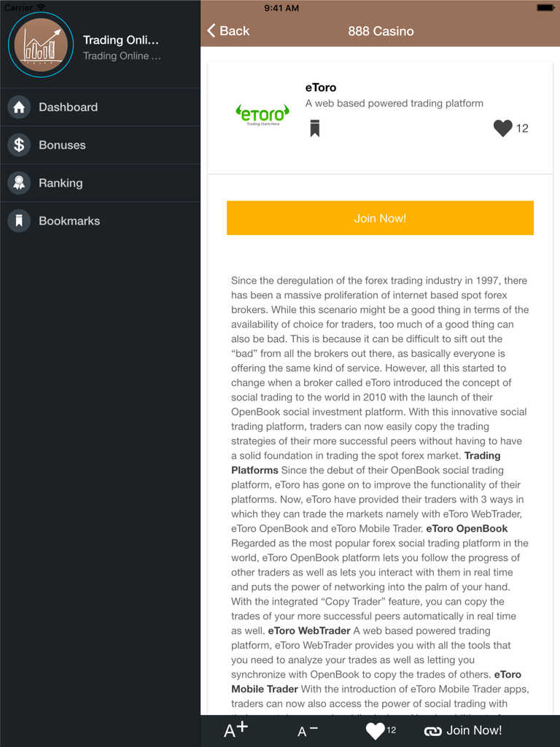The image size is (560, 747).
Task: Click the Join Now! text in bottom bar
Action: (x=474, y=730)
